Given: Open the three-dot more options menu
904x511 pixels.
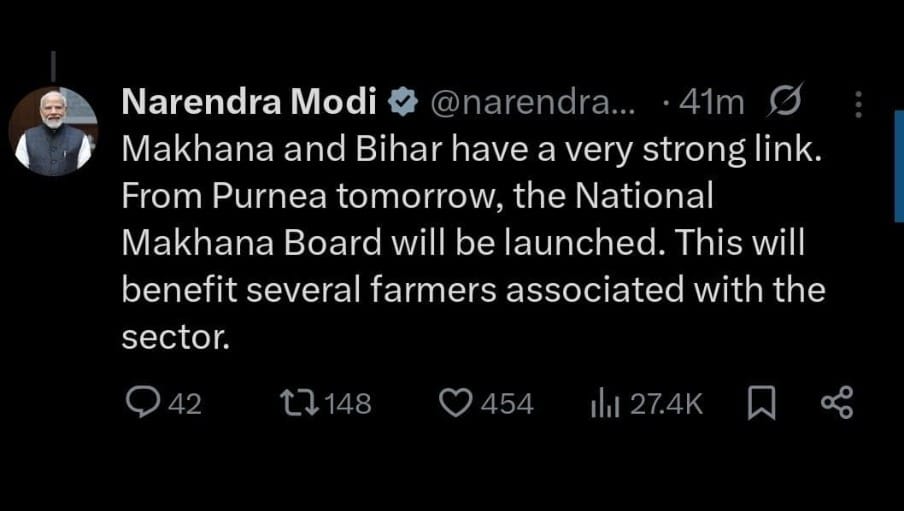Looking at the screenshot, I should coord(855,103).
